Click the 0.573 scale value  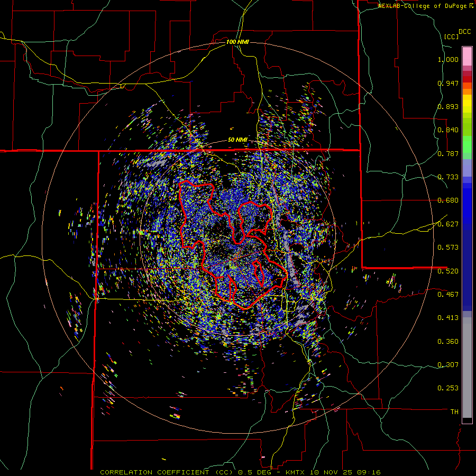click(448, 248)
